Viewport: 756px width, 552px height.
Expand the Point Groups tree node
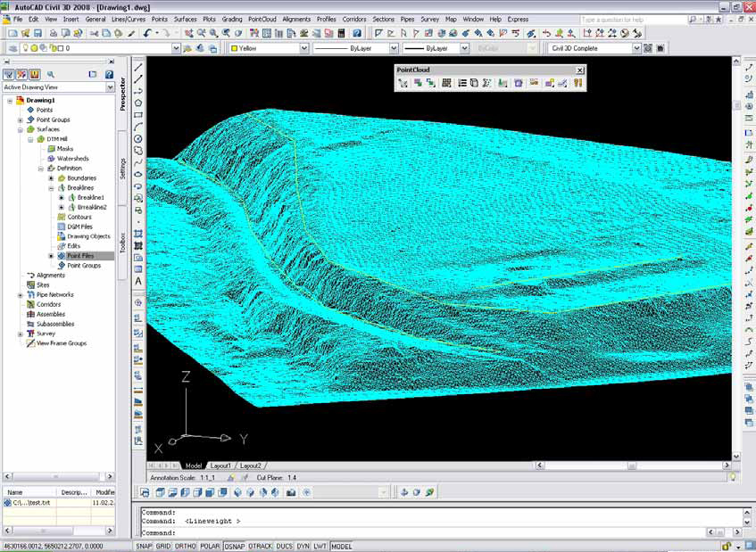(20, 119)
